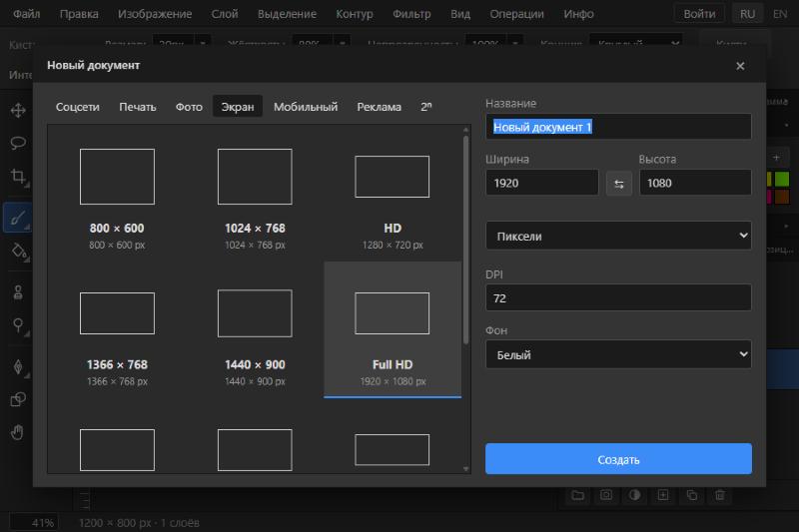Switch to the Реклама tab
This screenshot has height=532, width=799.
click(x=380, y=107)
